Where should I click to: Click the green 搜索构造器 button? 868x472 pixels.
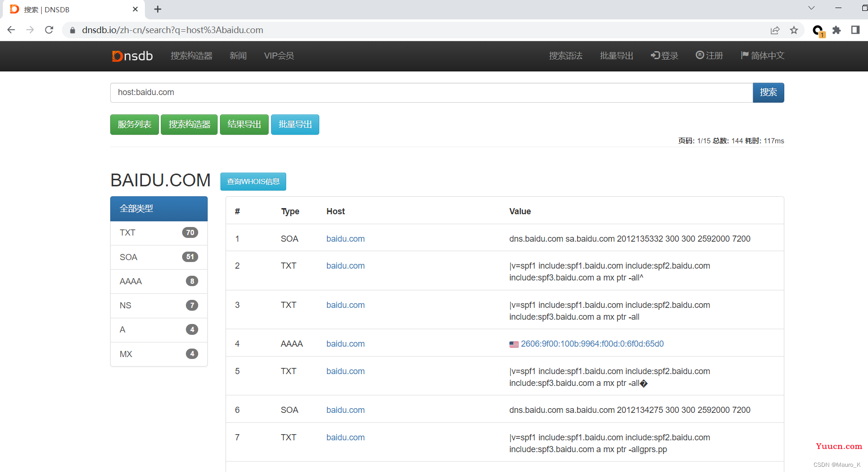pyautogui.click(x=189, y=125)
